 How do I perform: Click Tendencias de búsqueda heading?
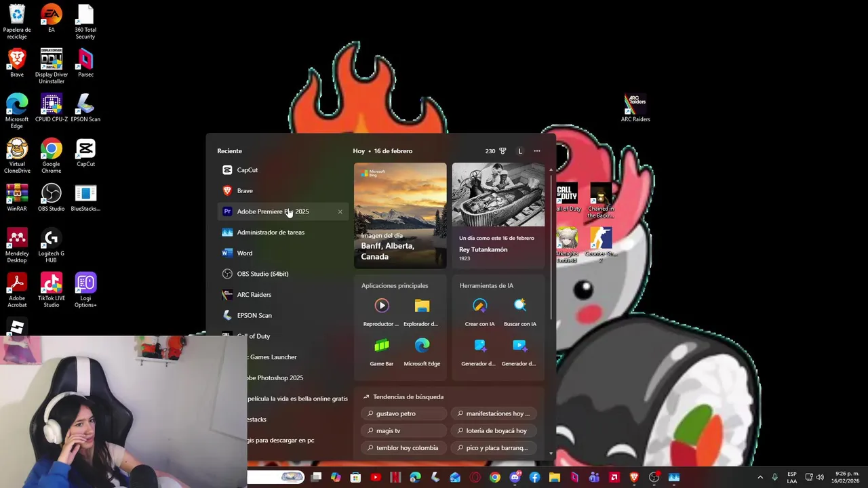coord(408,396)
